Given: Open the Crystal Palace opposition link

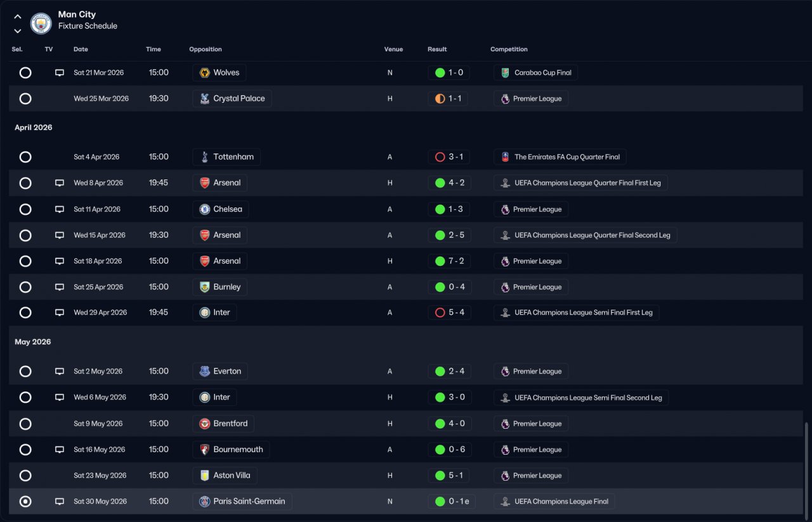Looking at the screenshot, I should coord(239,99).
